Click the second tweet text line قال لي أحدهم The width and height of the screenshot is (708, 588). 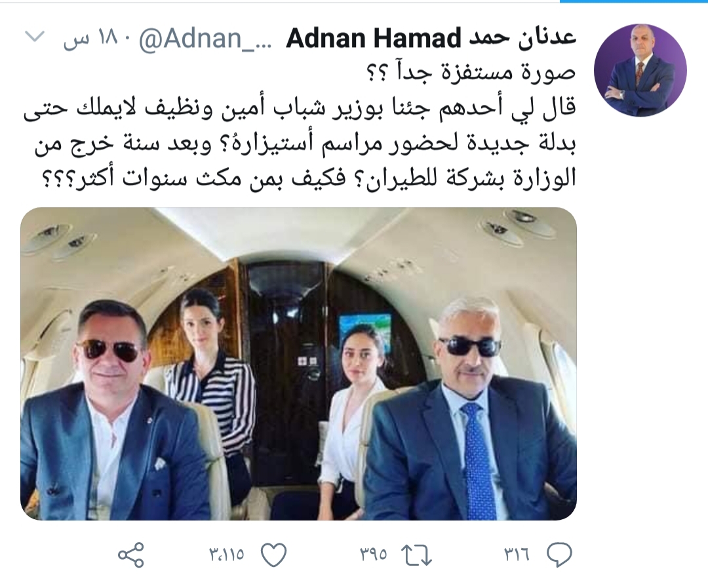(300, 109)
